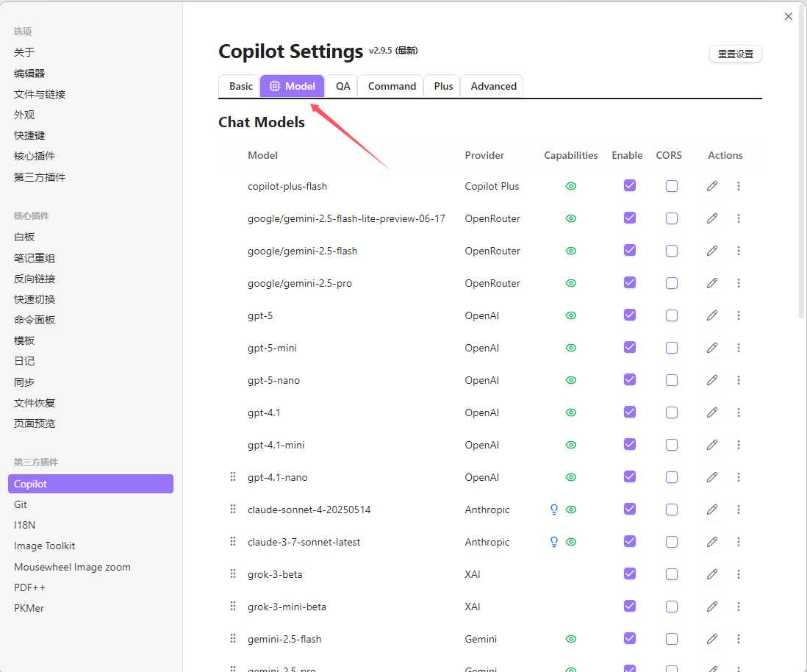The width and height of the screenshot is (807, 672).
Task: Open three-dot menu for gpt-4.1
Action: pyautogui.click(x=739, y=412)
